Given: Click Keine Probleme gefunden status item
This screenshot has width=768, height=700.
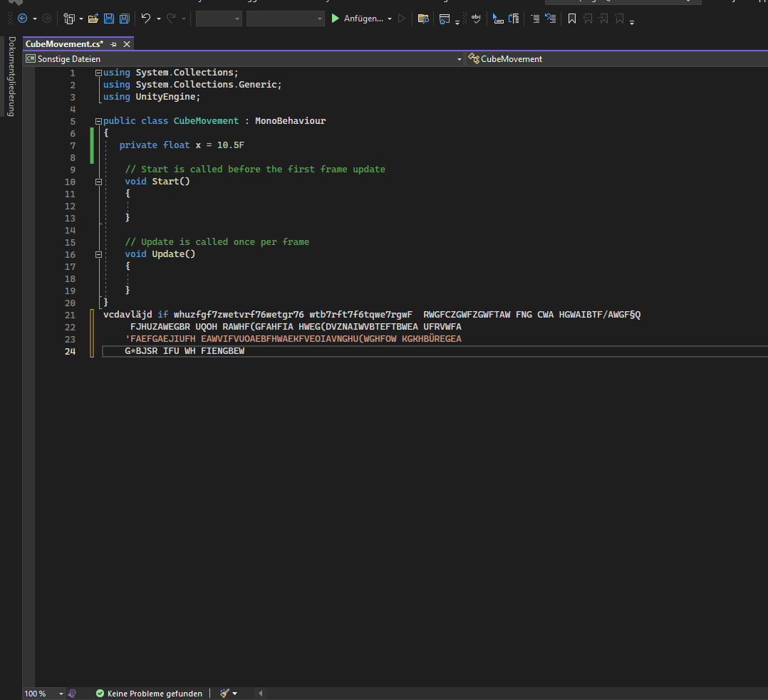Looking at the screenshot, I should pos(149,693).
